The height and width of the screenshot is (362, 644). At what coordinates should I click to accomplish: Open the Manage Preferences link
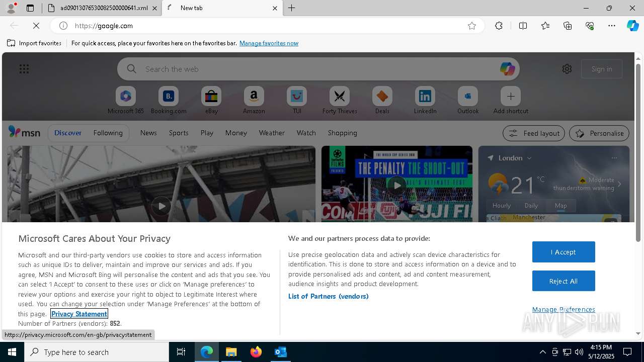tap(563, 309)
